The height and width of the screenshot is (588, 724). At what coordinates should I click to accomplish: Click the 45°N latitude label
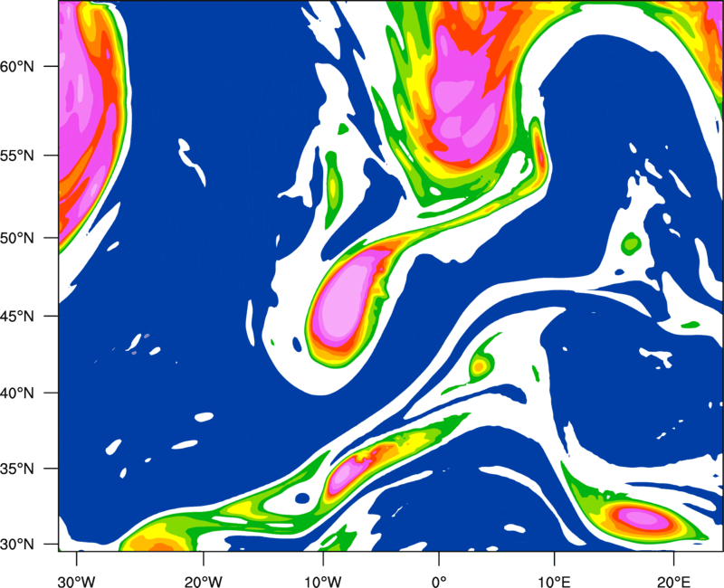point(17,316)
